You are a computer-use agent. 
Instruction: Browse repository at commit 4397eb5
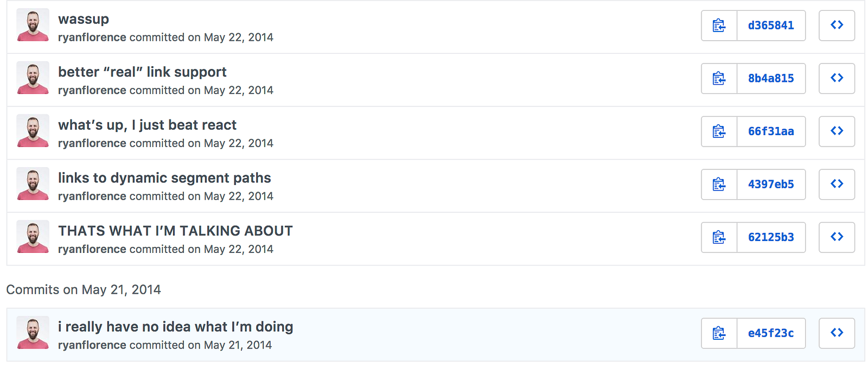coord(837,185)
